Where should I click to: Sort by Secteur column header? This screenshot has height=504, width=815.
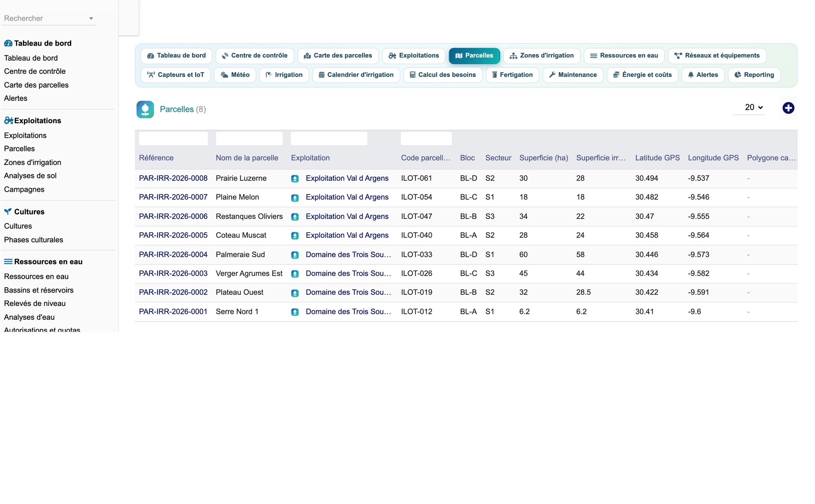(498, 158)
